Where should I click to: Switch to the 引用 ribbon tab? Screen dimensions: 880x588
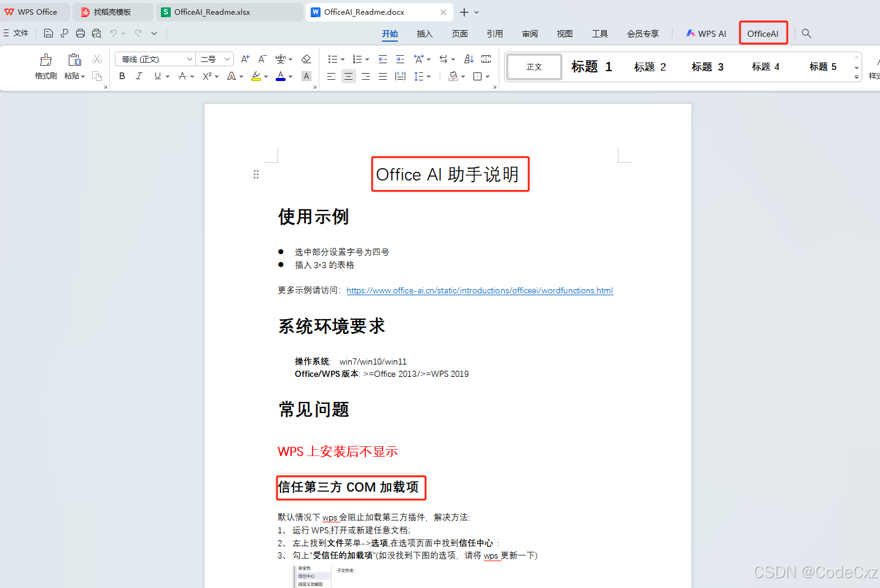pyautogui.click(x=494, y=34)
